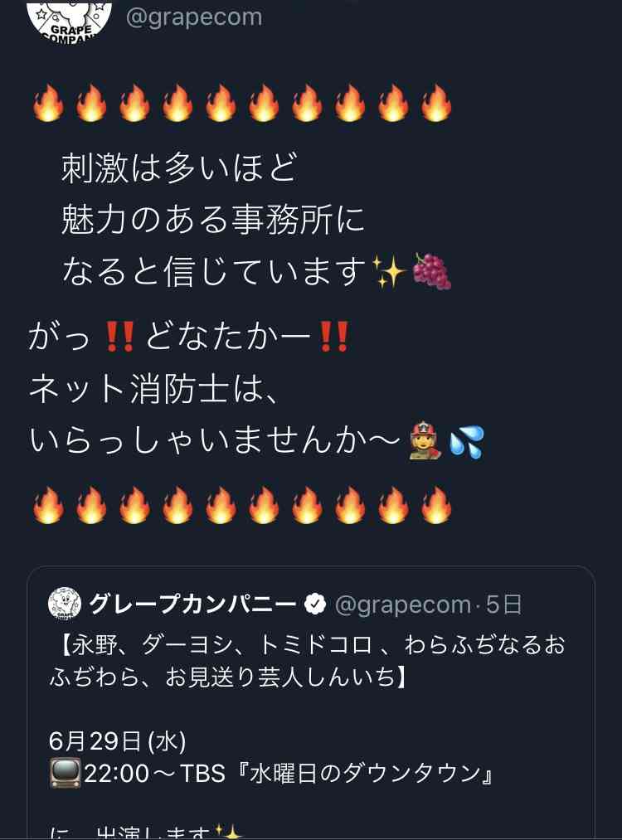Click first fire emoji in top row
This screenshot has height=840, width=622.
click(x=48, y=102)
